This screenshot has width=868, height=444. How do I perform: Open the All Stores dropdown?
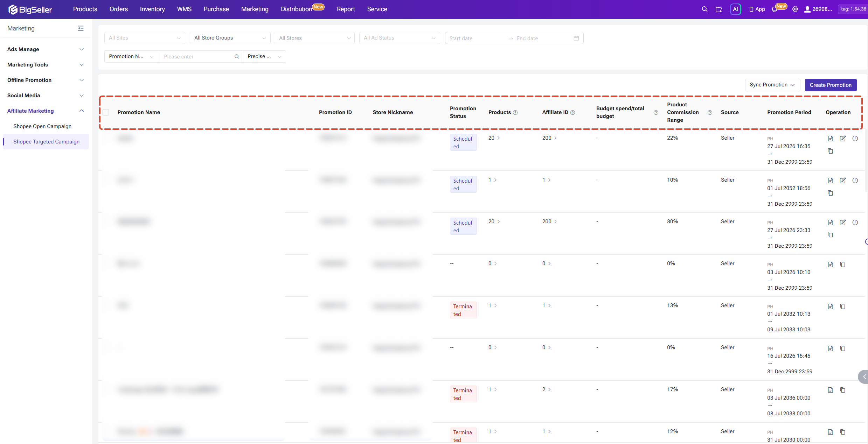tap(314, 38)
